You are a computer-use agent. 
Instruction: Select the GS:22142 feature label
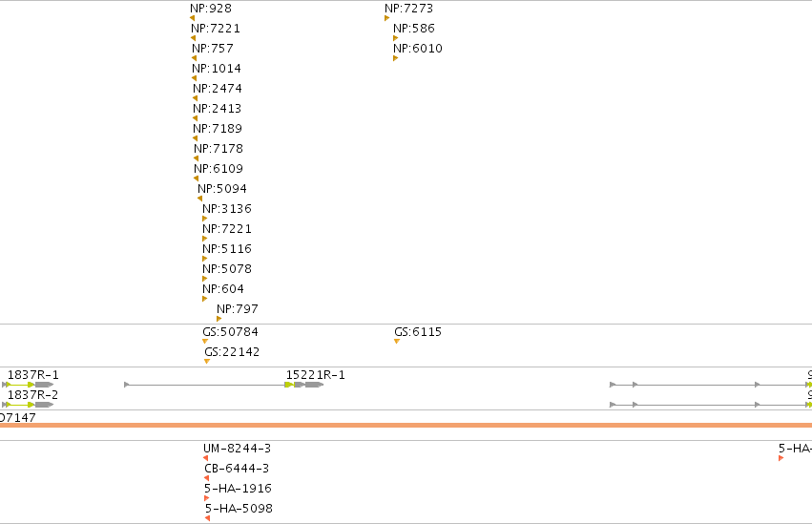tap(232, 352)
